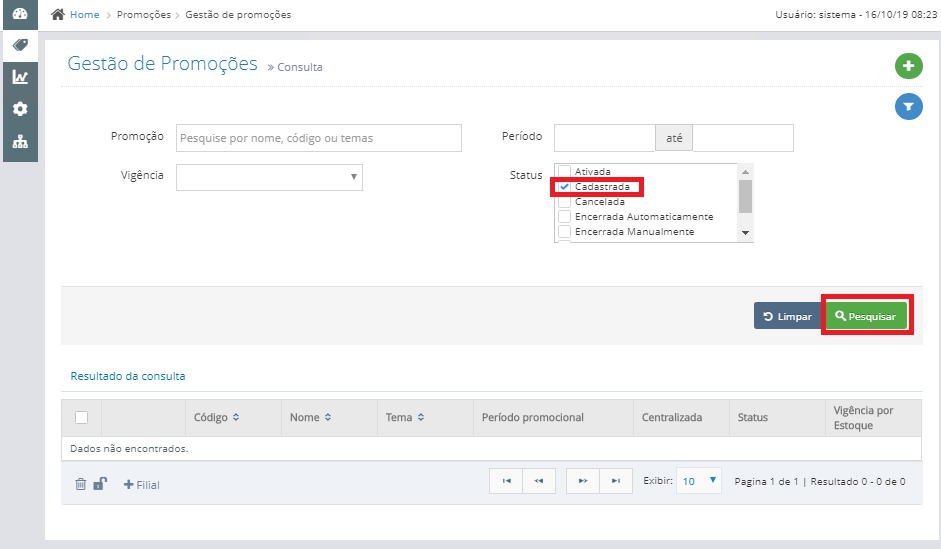This screenshot has width=941, height=549.
Task: Open the Vigência dropdown
Action: click(x=269, y=177)
